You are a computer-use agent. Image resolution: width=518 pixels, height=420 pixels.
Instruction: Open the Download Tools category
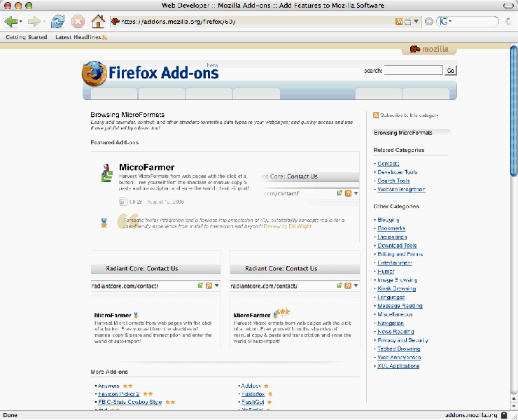(x=397, y=246)
